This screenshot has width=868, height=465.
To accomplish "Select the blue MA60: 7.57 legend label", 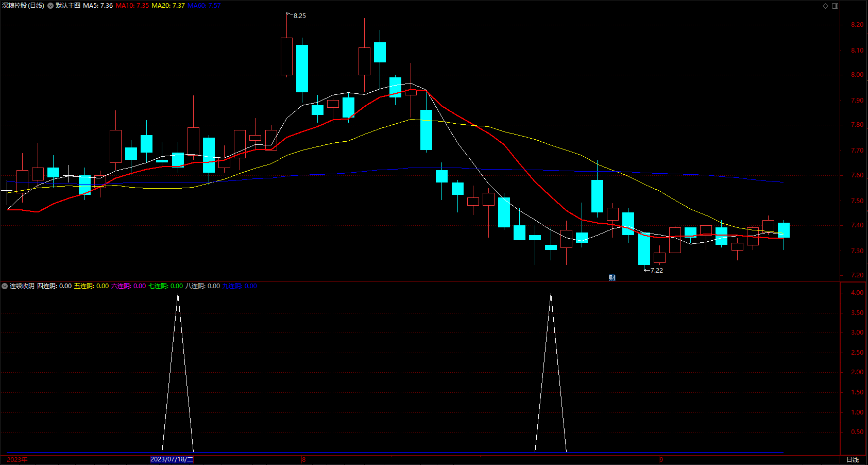I will (204, 6).
